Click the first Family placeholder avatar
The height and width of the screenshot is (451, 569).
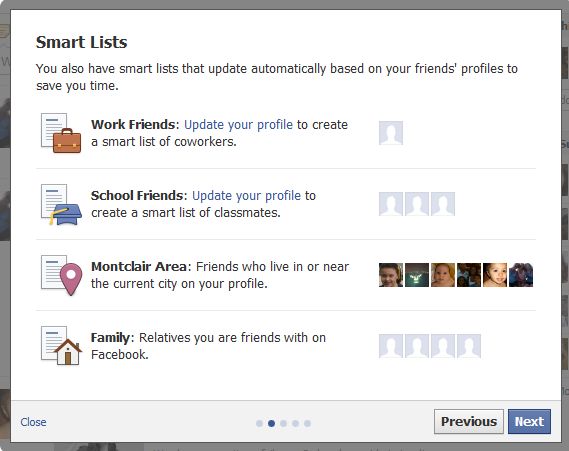tap(391, 346)
